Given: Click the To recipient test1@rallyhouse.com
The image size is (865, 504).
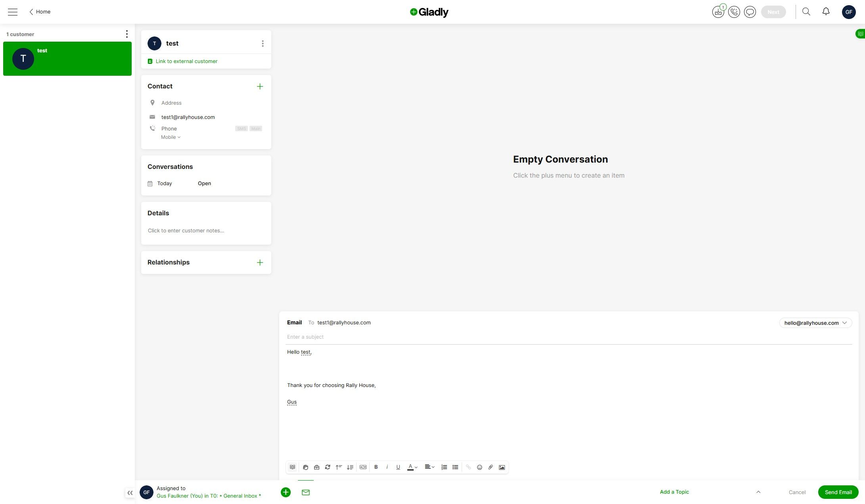Looking at the screenshot, I should click(x=344, y=322).
